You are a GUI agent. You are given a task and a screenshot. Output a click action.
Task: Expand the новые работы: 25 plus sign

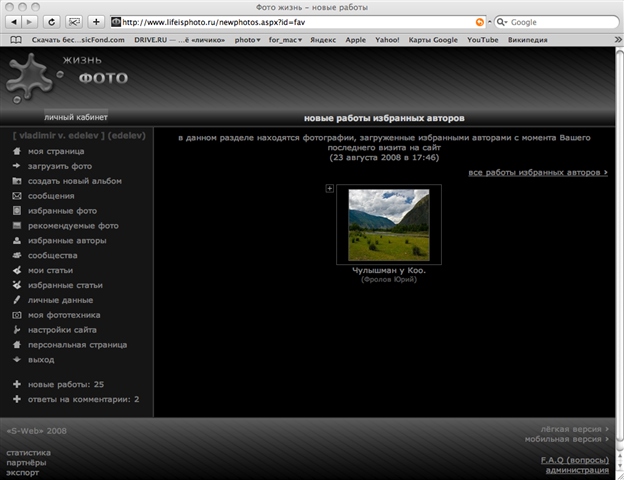[x=17, y=384]
